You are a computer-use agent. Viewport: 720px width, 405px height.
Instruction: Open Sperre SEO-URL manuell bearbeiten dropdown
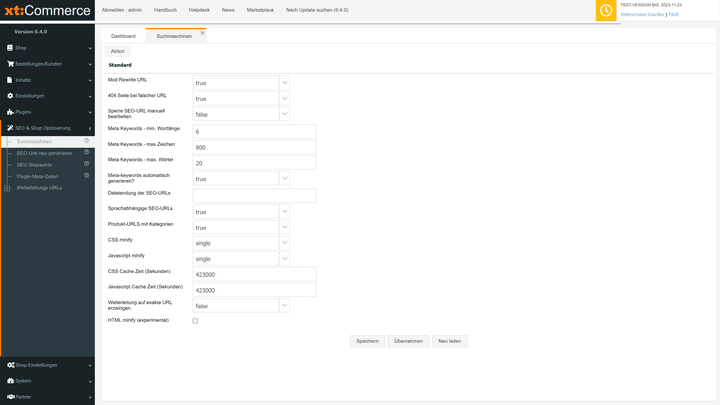pyautogui.click(x=284, y=114)
